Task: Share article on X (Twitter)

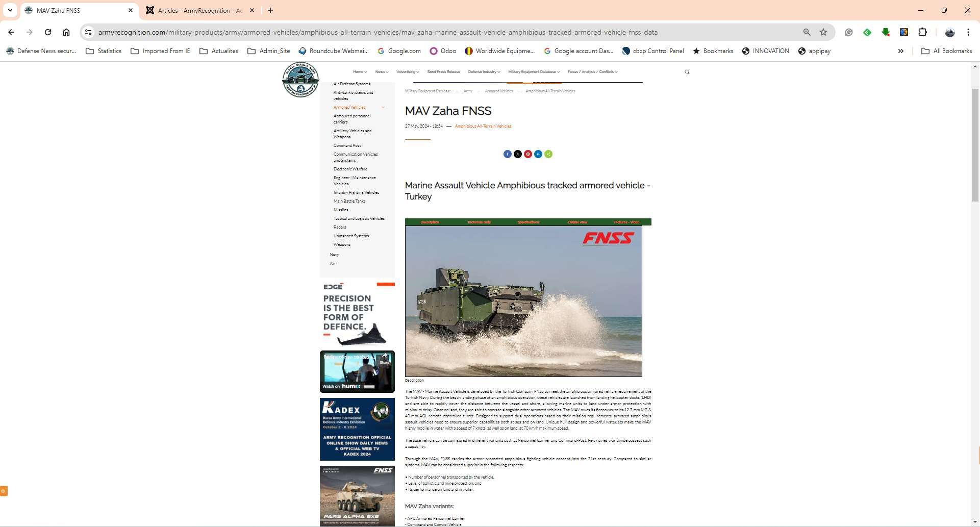Action: 517,154
